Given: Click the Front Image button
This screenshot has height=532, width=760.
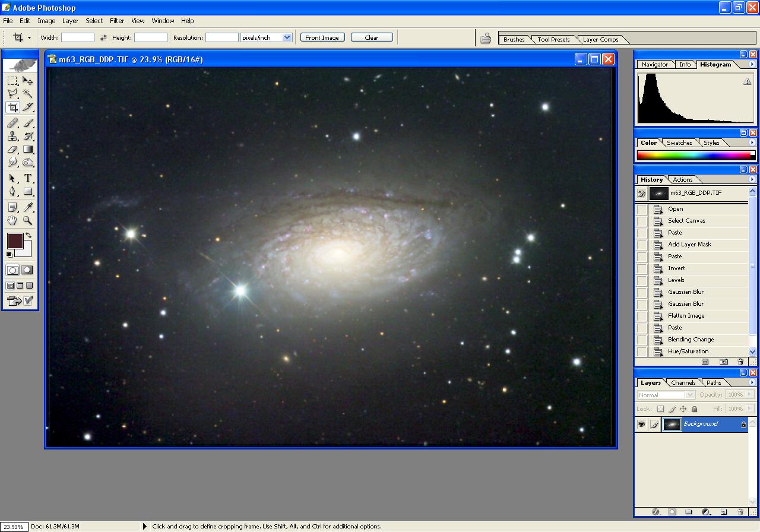Looking at the screenshot, I should click(x=322, y=37).
